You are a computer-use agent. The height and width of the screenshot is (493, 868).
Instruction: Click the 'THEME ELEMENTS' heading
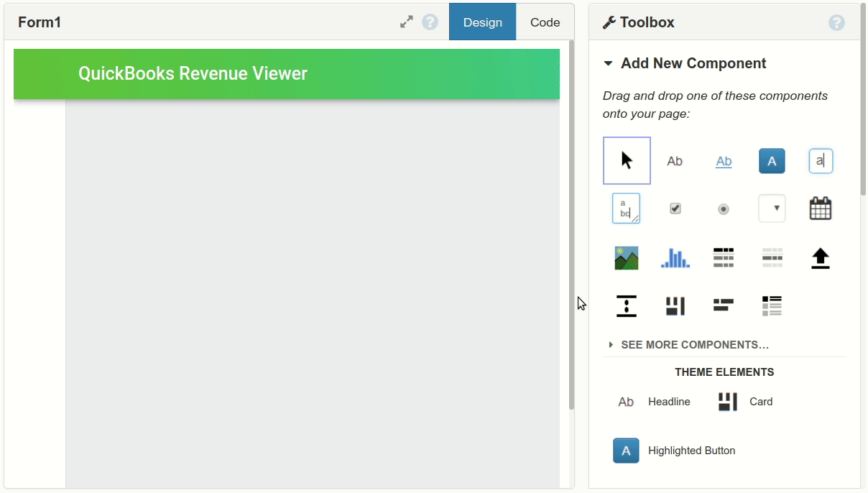[x=724, y=372]
